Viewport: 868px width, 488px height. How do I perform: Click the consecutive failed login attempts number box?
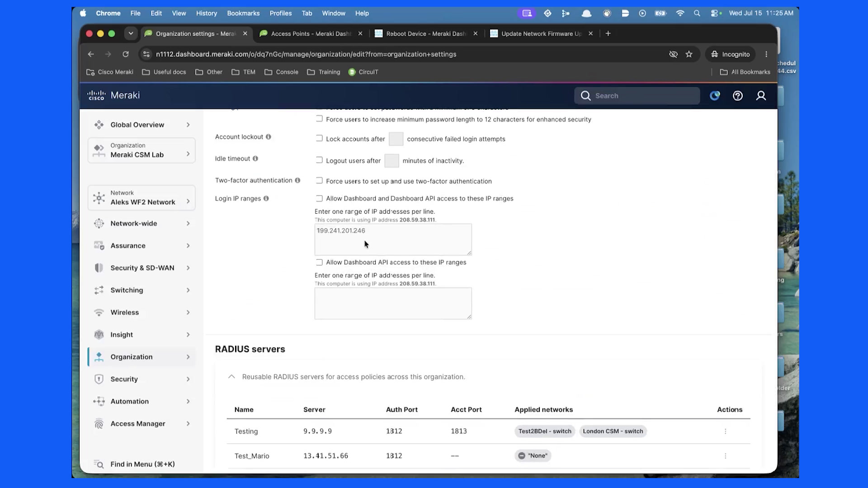pos(396,139)
